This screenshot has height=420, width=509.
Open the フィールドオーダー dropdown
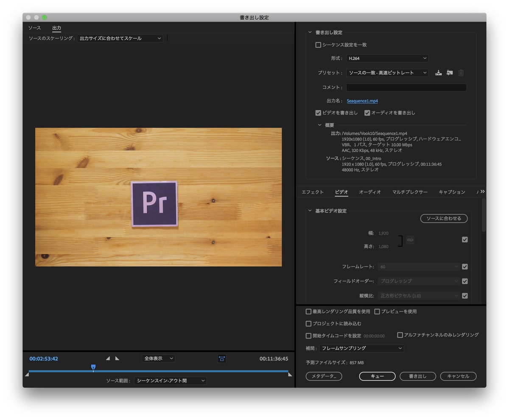pos(419,281)
